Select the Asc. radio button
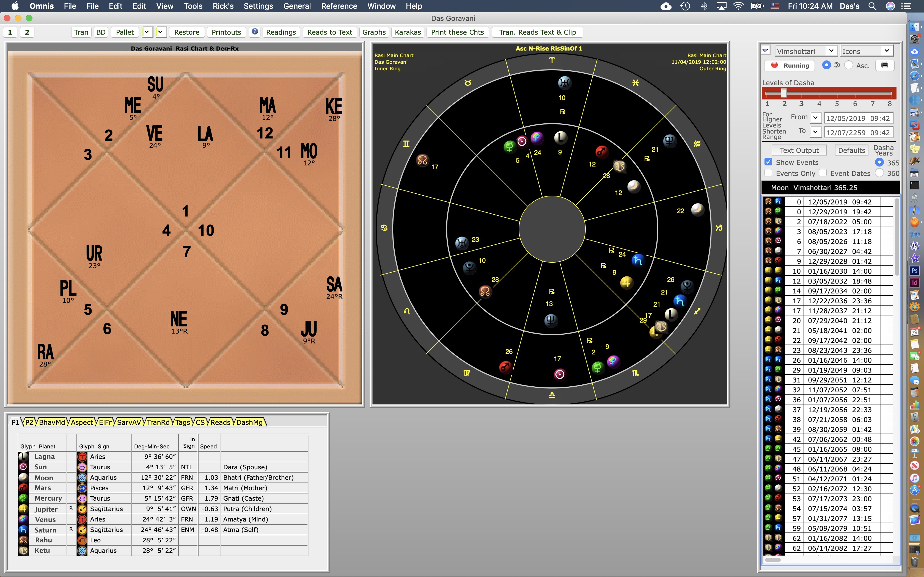The image size is (924, 577). [x=848, y=65]
